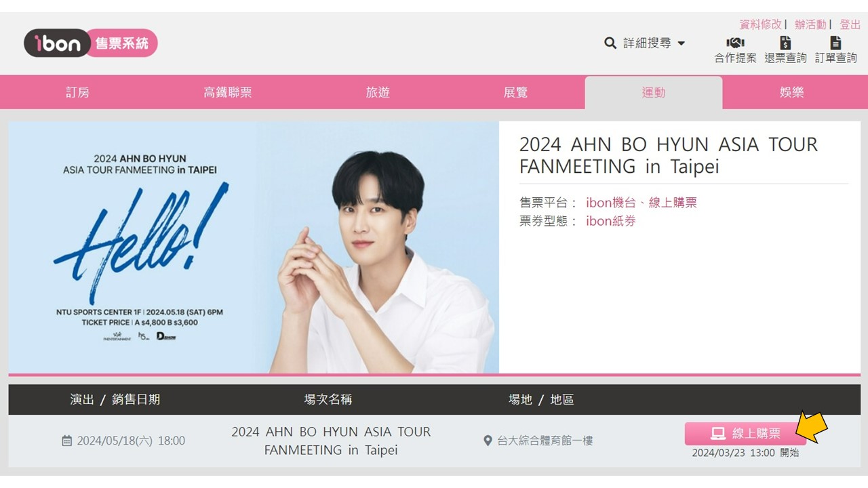The width and height of the screenshot is (868, 488).
Task: Open the 娛樂 tab
Action: 791,92
